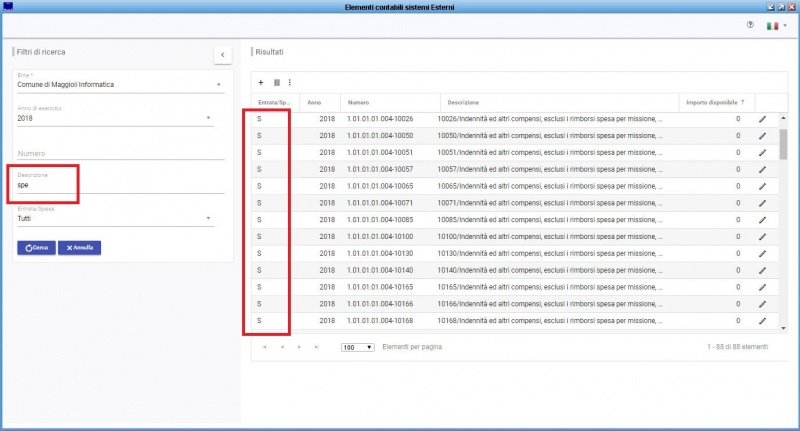
Task: Sort by the Importo disponibile column header
Action: click(714, 102)
